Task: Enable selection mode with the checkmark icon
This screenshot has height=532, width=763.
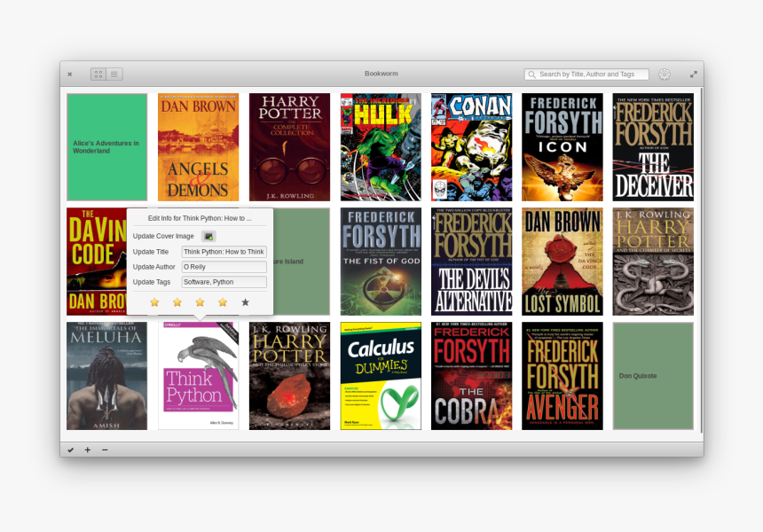Action: pyautogui.click(x=71, y=450)
